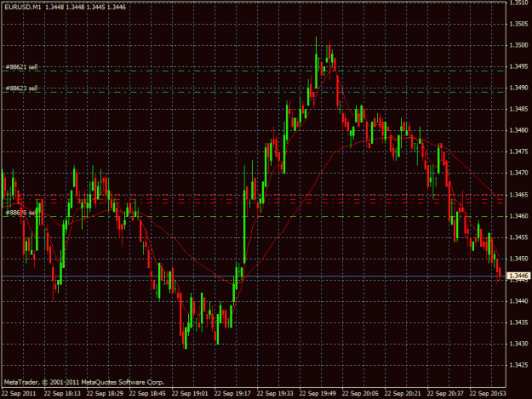The height and width of the screenshot is (399, 532).
Task: Click the highlighted 1.3446 current price tag
Action: click(x=518, y=276)
